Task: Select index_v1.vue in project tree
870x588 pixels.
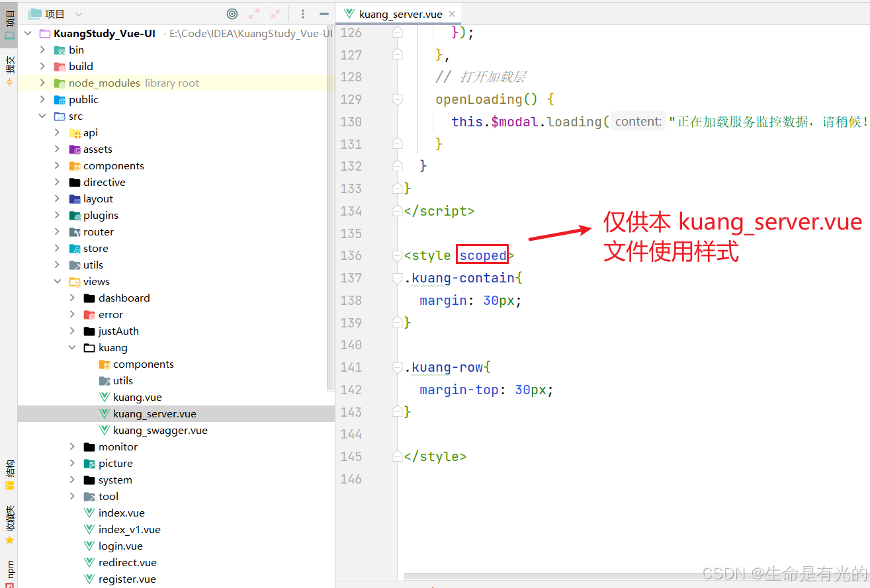Action: 130,529
